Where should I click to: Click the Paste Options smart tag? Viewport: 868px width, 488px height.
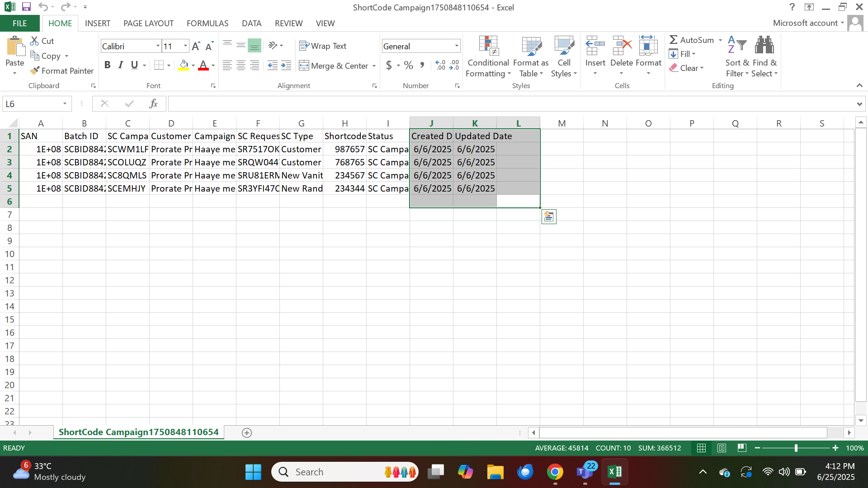[x=549, y=217]
